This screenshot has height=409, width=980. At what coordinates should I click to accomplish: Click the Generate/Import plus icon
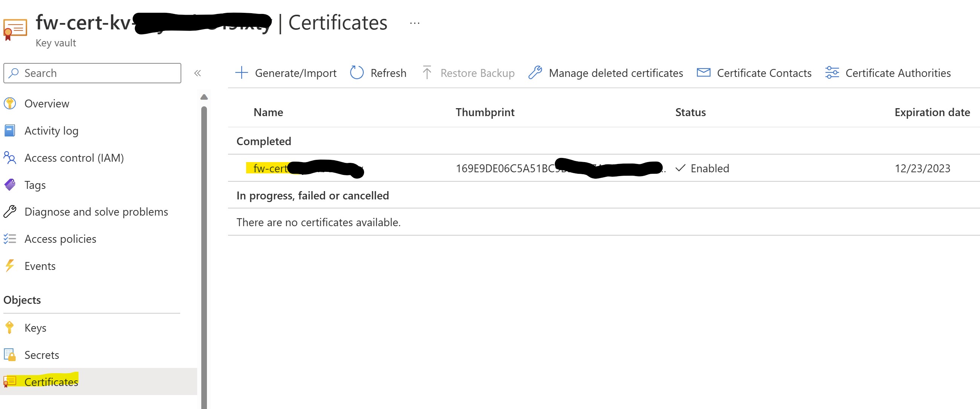(x=241, y=73)
